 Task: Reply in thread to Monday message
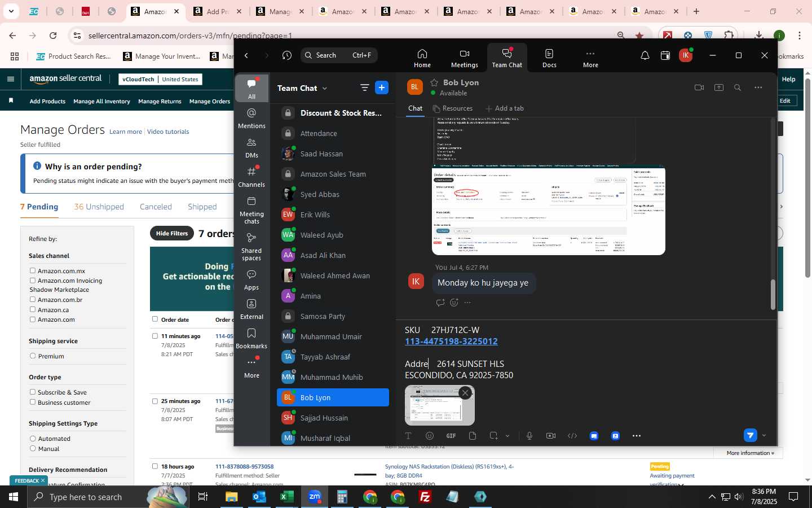pos(440,303)
